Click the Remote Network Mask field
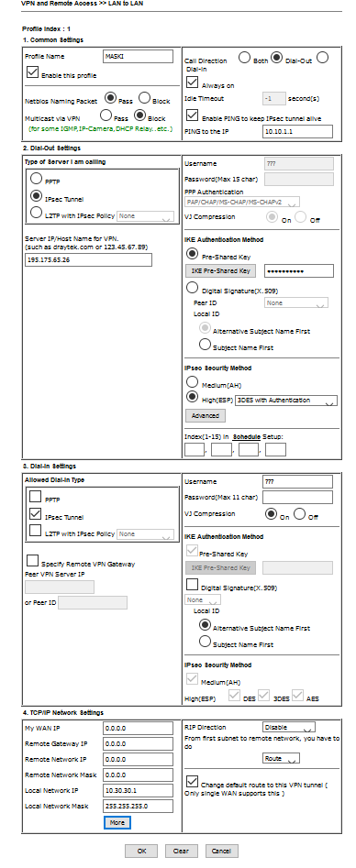This screenshot has width=356, height=868. pos(138,775)
